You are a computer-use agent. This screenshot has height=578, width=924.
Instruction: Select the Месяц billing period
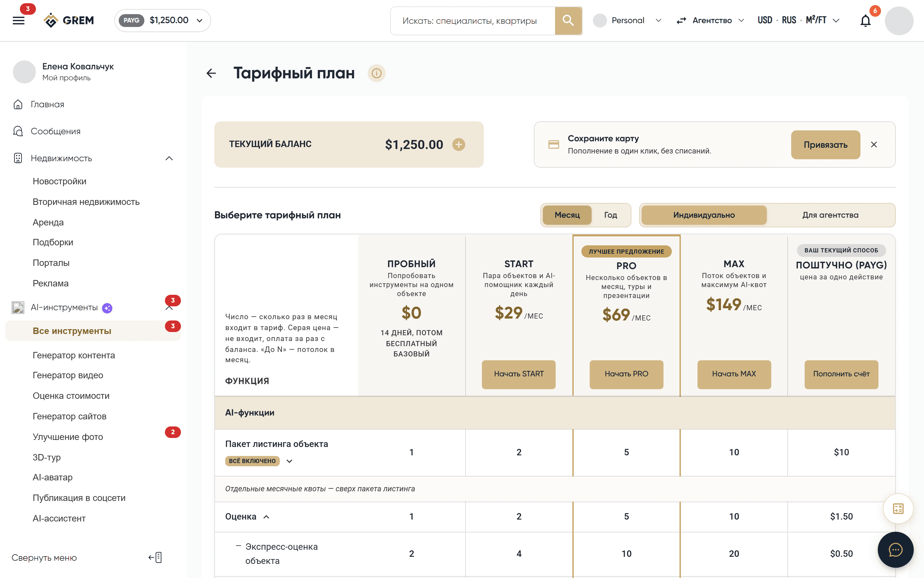(567, 215)
